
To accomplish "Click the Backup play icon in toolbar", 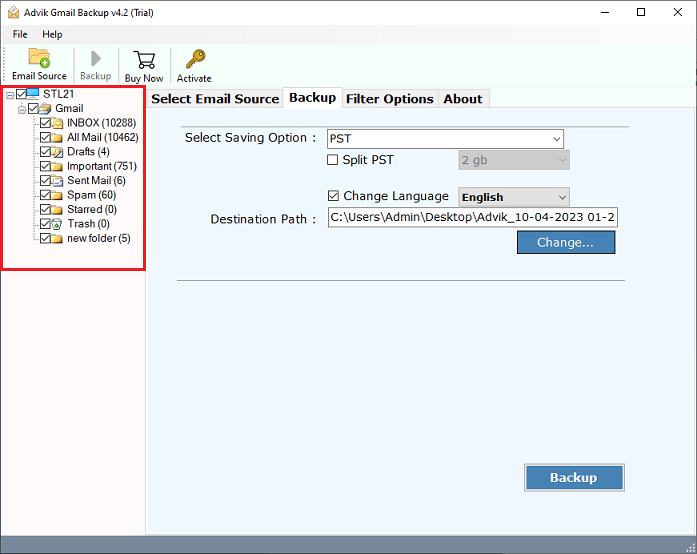I will click(96, 58).
